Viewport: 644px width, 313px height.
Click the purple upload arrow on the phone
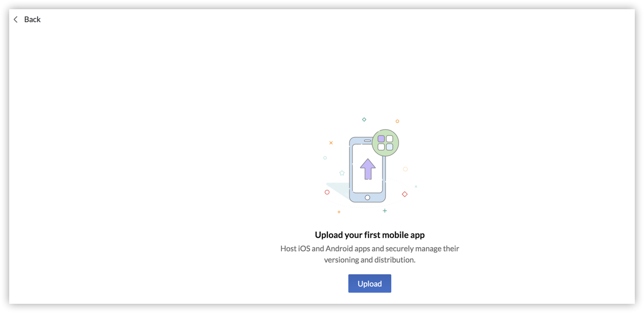coord(368,169)
